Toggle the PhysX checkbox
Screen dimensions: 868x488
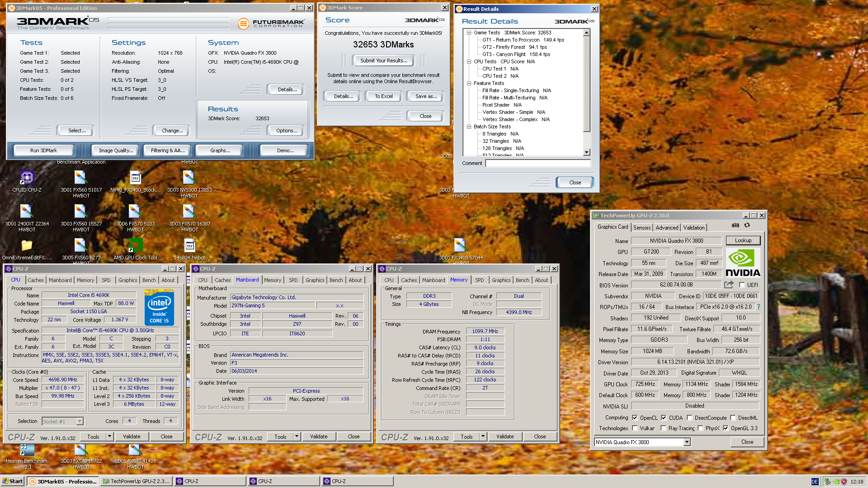click(x=700, y=428)
